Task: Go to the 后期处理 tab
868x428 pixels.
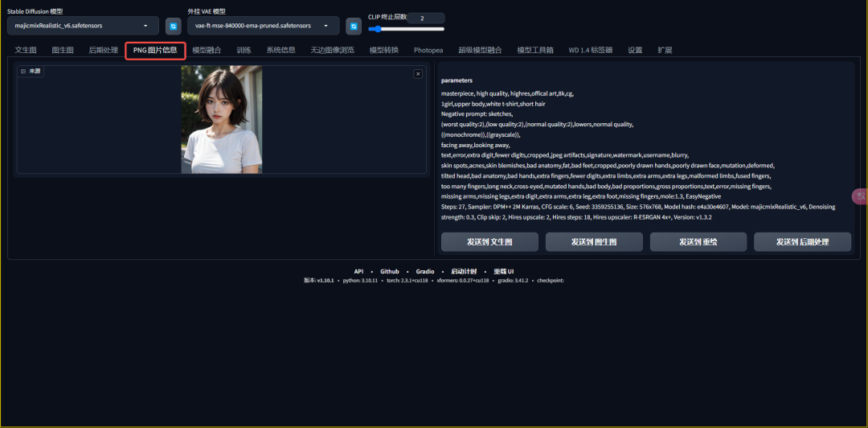Action: click(x=103, y=50)
